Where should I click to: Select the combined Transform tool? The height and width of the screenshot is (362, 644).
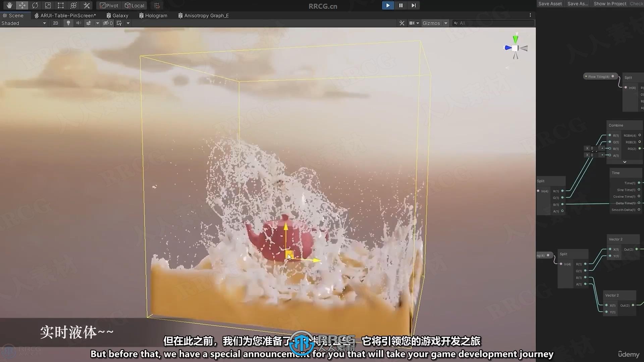click(x=73, y=5)
